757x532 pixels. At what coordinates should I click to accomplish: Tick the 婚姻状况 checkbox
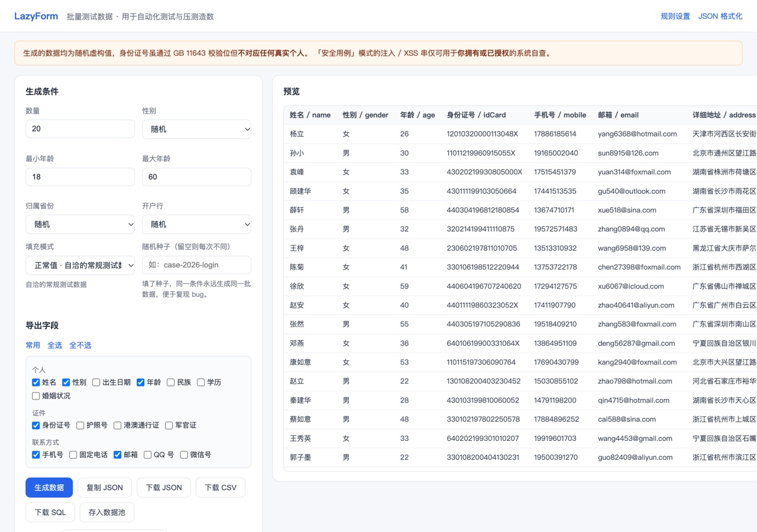[36, 396]
